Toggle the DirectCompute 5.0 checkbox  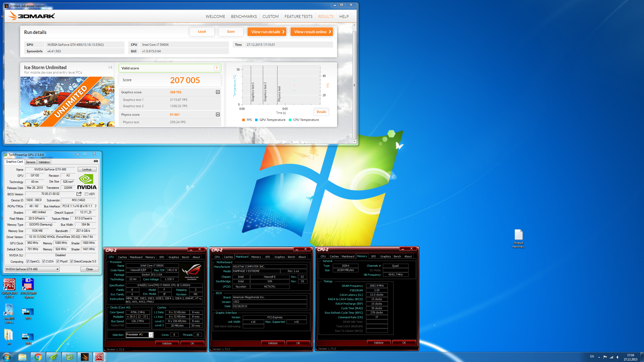tap(71, 261)
